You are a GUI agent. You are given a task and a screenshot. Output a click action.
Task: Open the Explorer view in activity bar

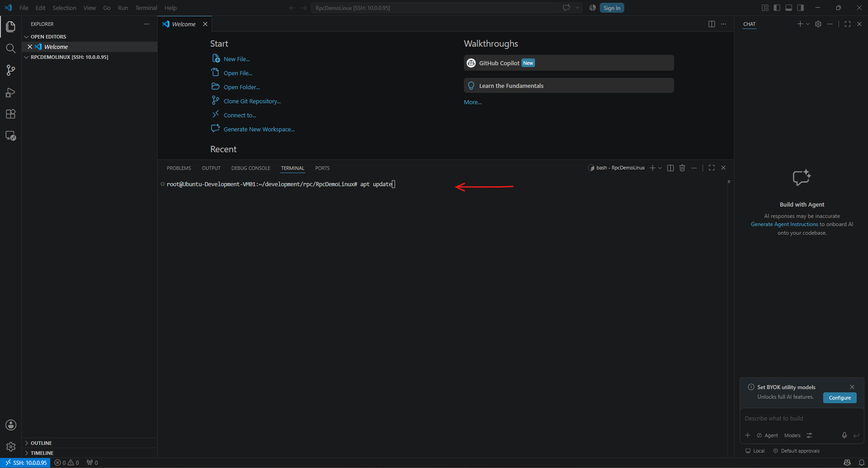[x=11, y=27]
